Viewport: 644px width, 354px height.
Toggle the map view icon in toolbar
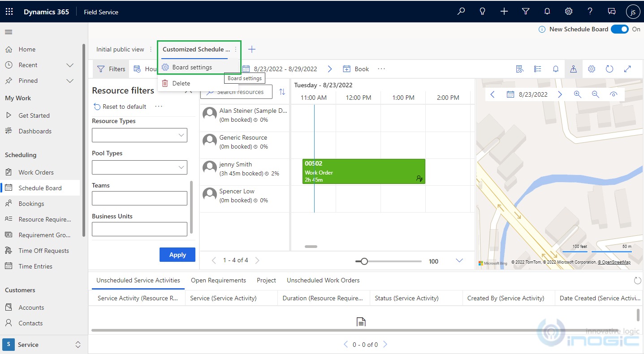[x=573, y=69]
